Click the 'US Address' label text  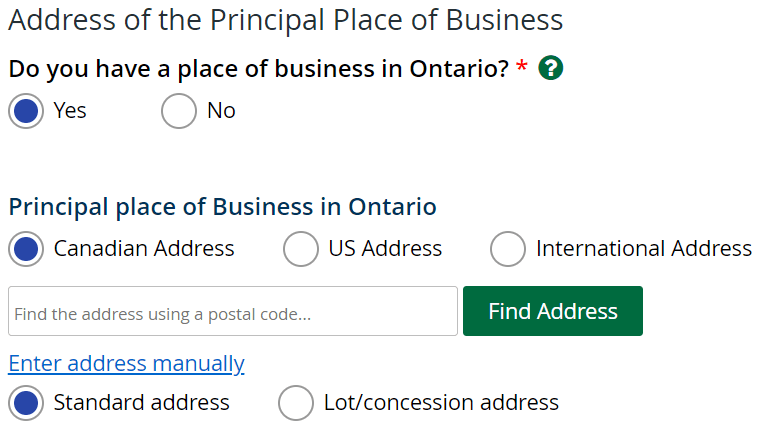click(x=385, y=249)
